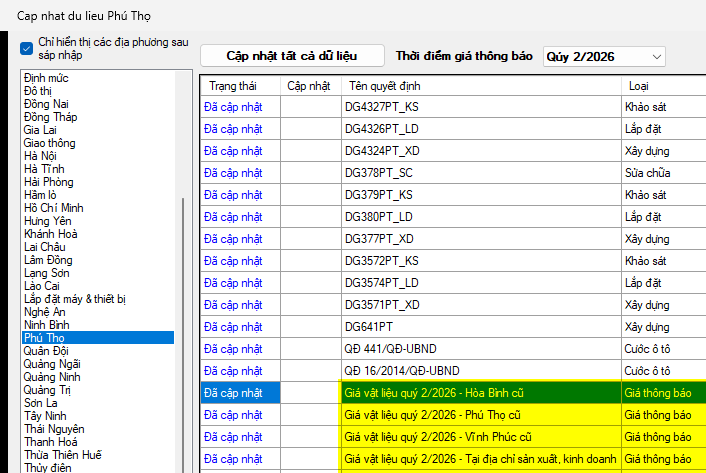Open the Quý 2/2026 price period dropdown

603,56
